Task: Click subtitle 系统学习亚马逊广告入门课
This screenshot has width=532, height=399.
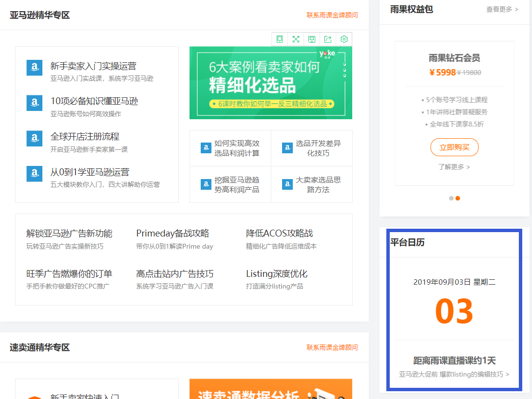Action: tap(175, 287)
